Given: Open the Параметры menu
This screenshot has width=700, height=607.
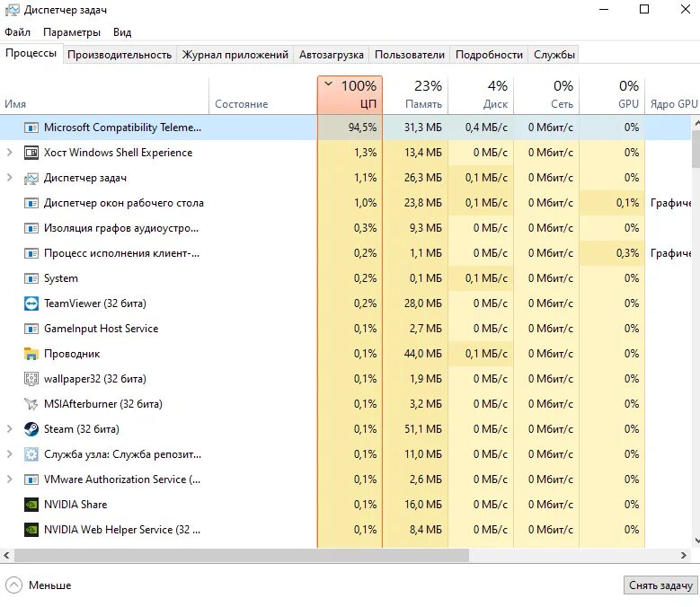Looking at the screenshot, I should 71,32.
